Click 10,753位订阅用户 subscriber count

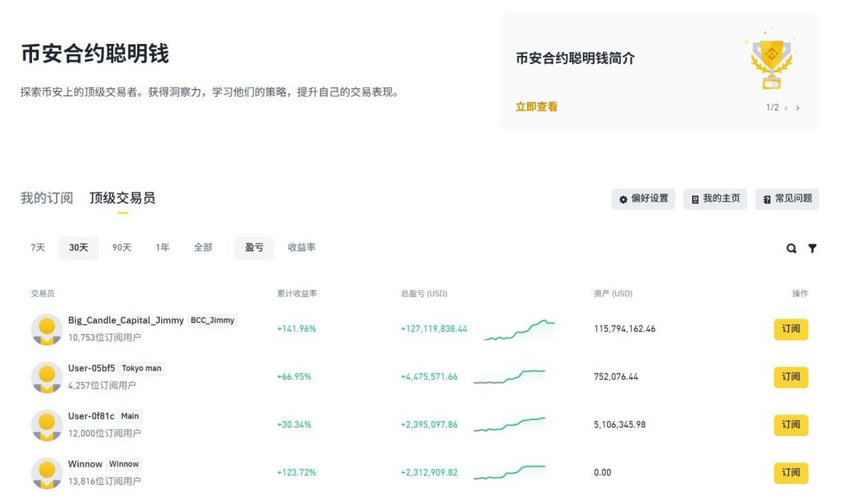point(104,338)
